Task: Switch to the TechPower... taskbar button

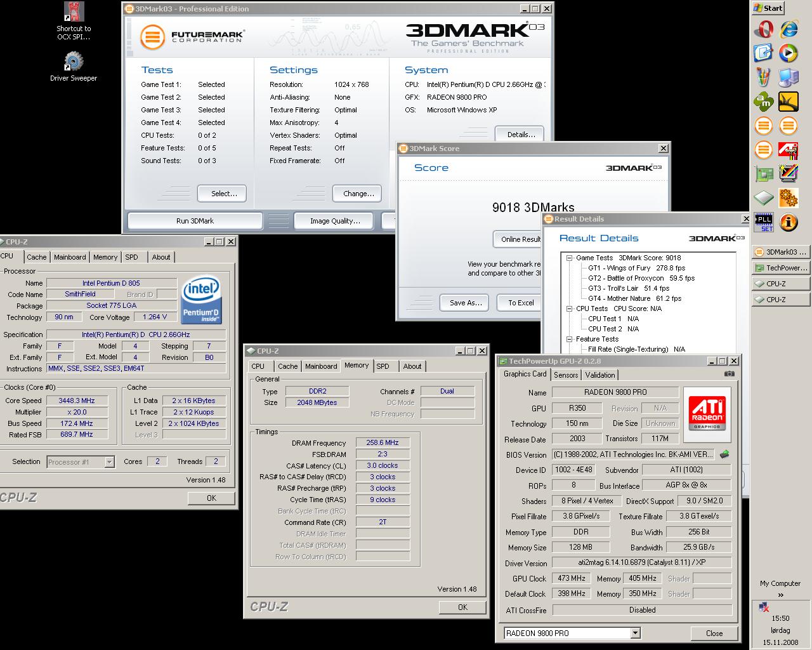Action: pyautogui.click(x=781, y=268)
